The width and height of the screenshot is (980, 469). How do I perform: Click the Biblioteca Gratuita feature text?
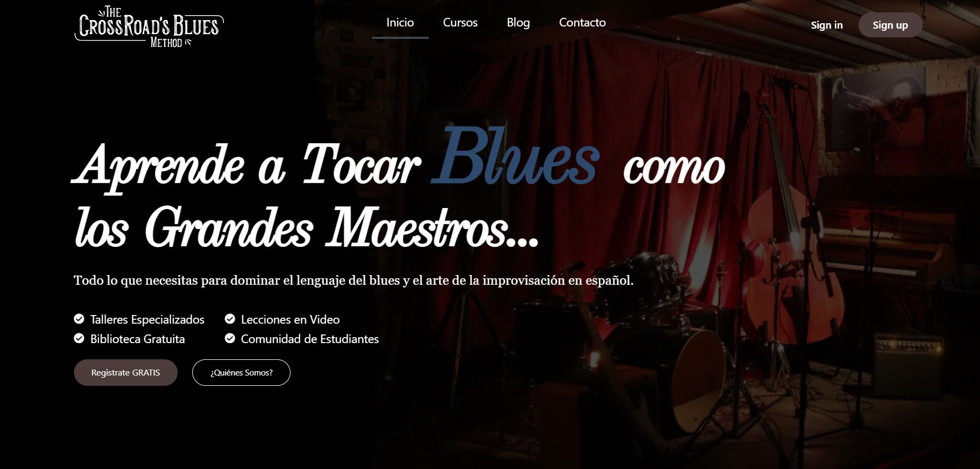tap(138, 339)
